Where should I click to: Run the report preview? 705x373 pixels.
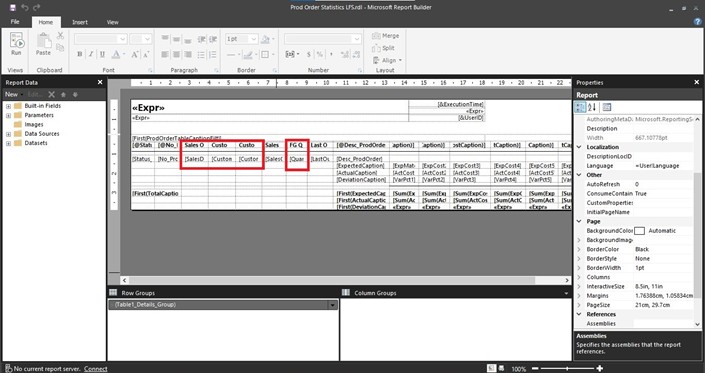point(16,44)
